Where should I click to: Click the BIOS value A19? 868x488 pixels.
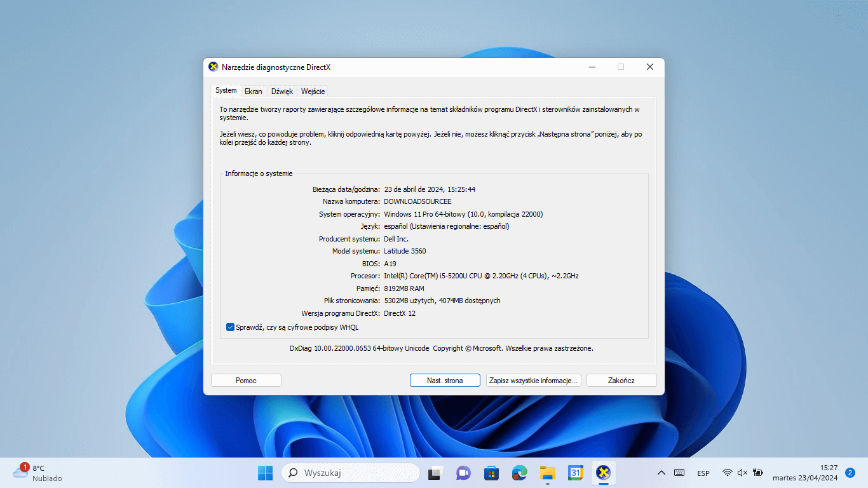click(390, 264)
